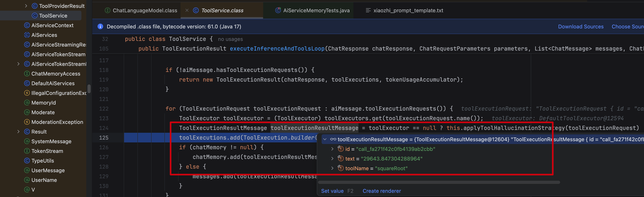Close the ToolService.class tab

[x=187, y=10]
